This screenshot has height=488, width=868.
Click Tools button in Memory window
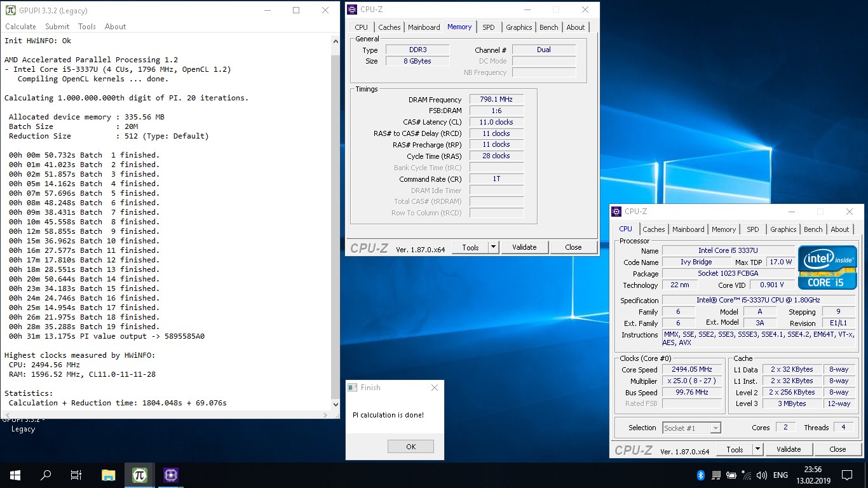470,247
